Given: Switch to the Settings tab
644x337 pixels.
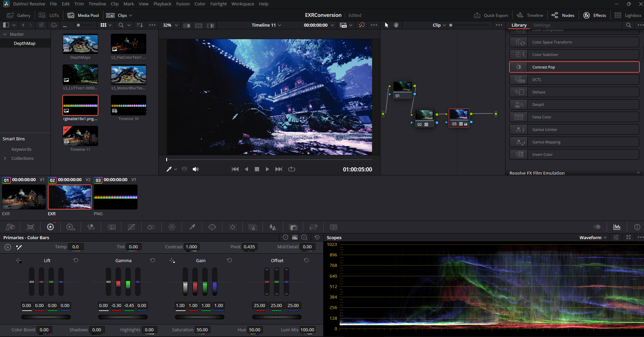Looking at the screenshot, I should coord(542,25).
